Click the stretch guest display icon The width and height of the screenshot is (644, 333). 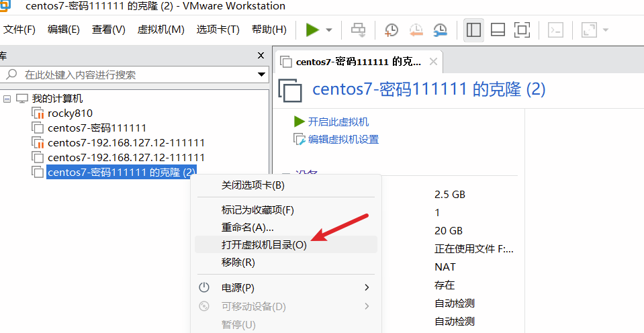point(589,30)
